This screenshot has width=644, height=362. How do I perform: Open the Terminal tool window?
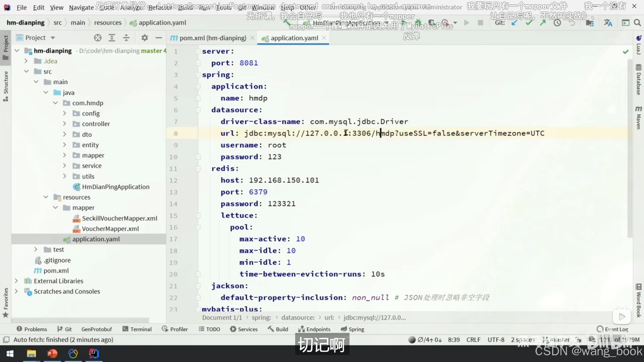click(x=137, y=329)
